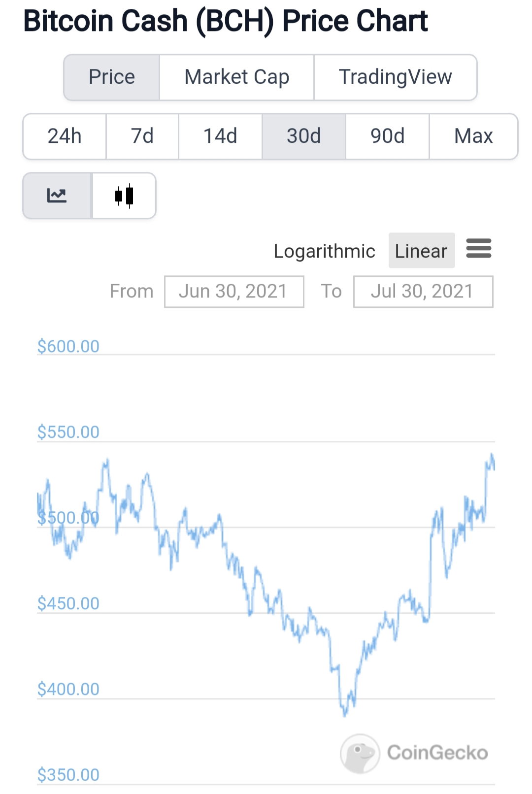Open the To date field Jul 30, 2021

(423, 292)
